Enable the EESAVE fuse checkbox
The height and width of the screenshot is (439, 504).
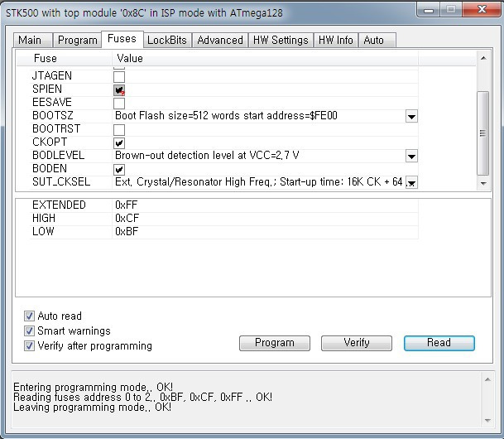click(x=119, y=104)
